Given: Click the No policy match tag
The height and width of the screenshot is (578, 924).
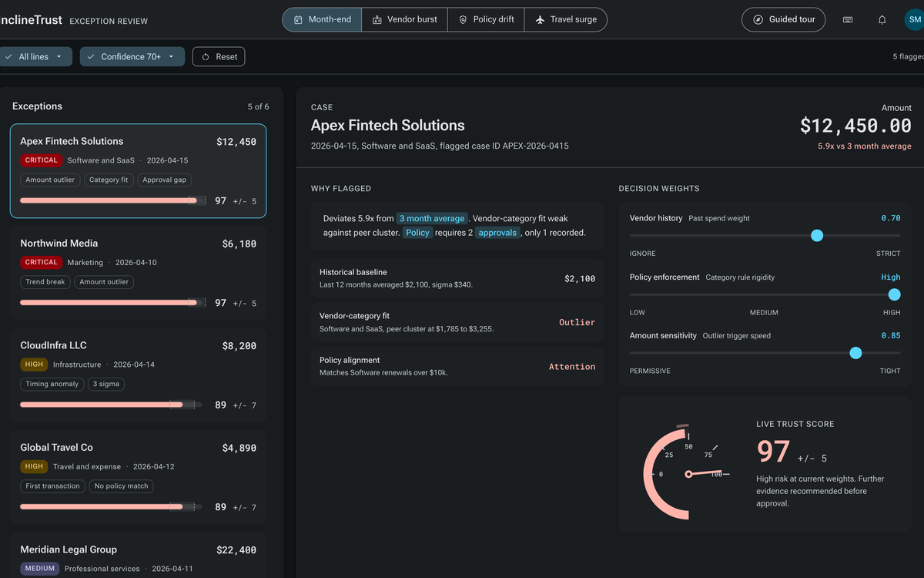Looking at the screenshot, I should tap(122, 486).
